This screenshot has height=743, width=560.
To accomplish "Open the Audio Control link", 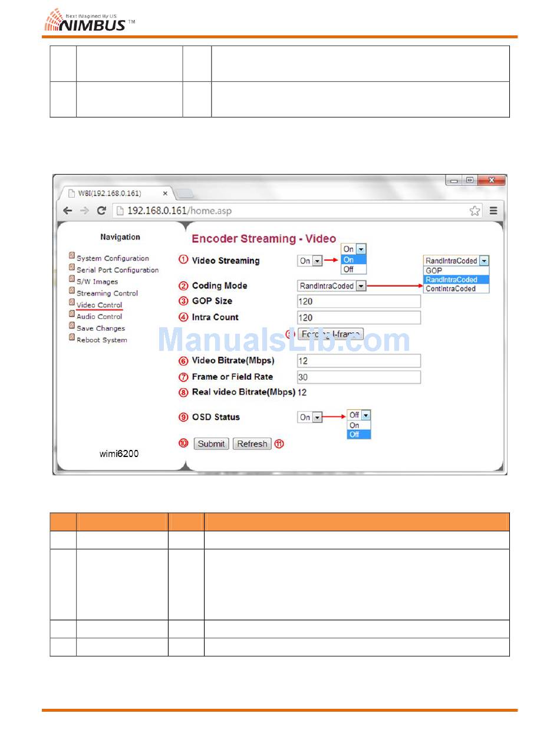I will 99,317.
